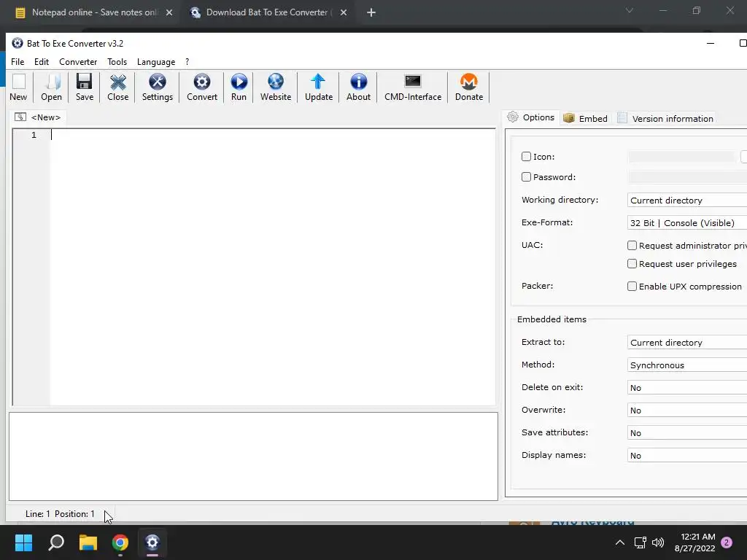Click Bat To Exe Converter taskbar icon
747x560 pixels.
[x=152, y=542]
